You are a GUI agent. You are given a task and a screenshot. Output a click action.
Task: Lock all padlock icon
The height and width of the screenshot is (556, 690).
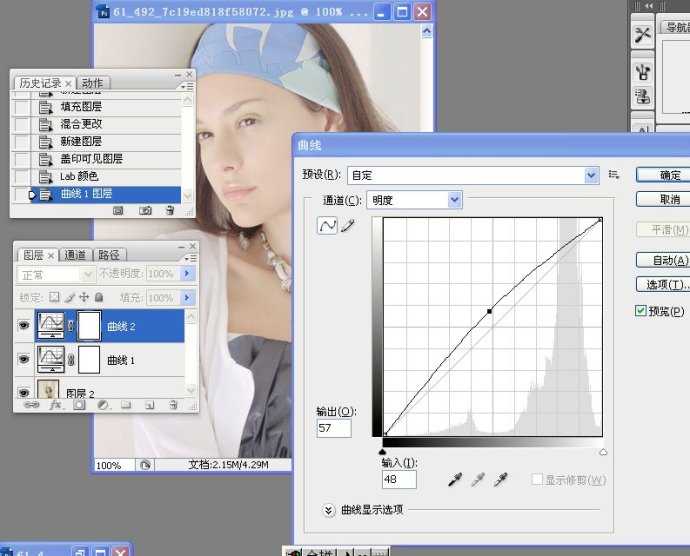99,298
